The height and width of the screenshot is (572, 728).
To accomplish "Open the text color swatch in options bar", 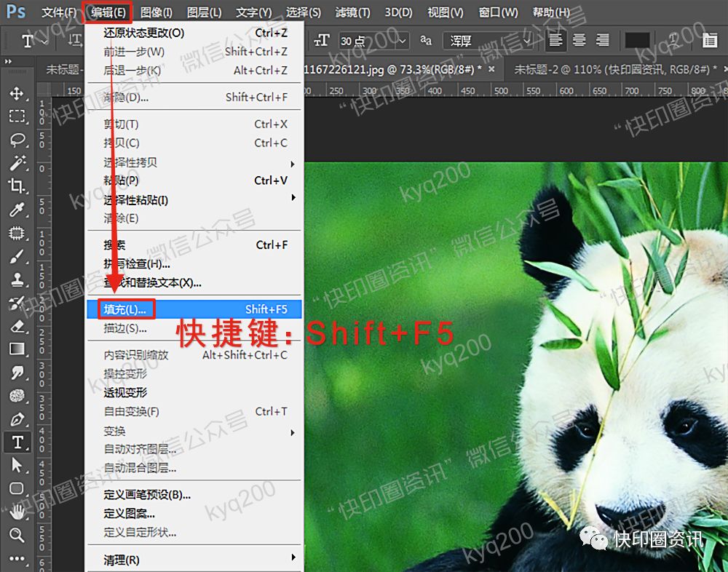I will (638, 41).
